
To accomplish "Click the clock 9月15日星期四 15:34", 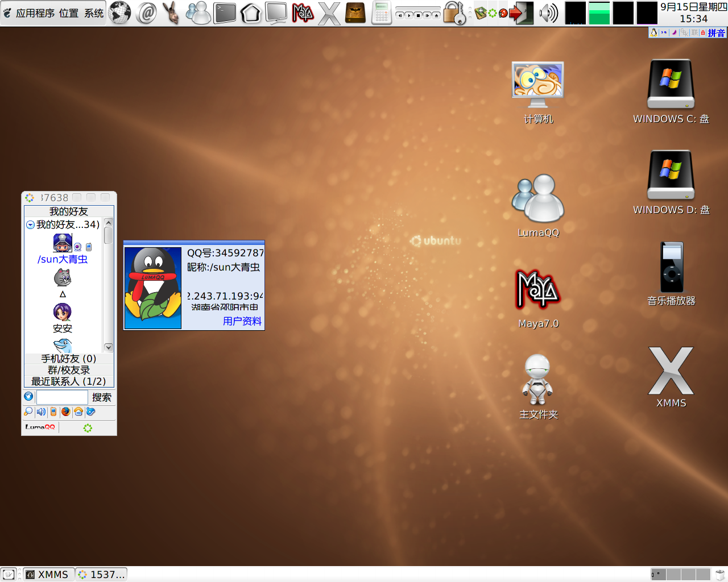I will [693, 13].
